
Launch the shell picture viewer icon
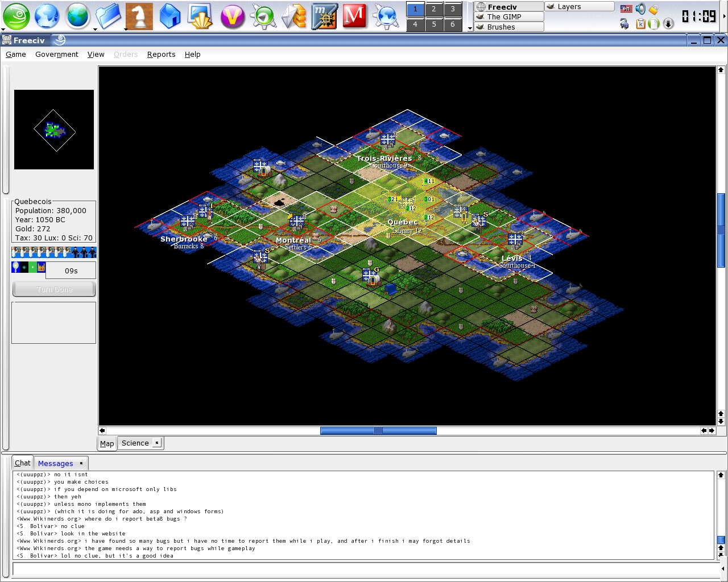pyautogui.click(x=200, y=16)
